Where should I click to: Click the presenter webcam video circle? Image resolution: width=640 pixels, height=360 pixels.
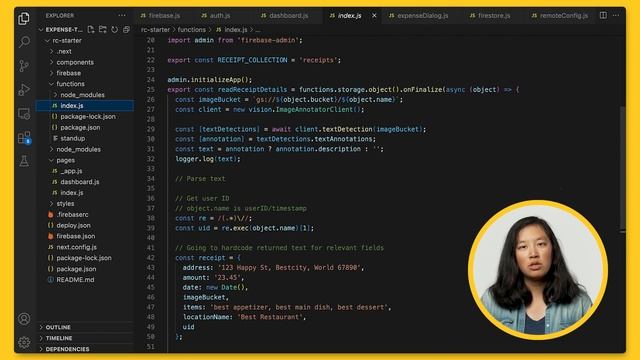click(538, 270)
